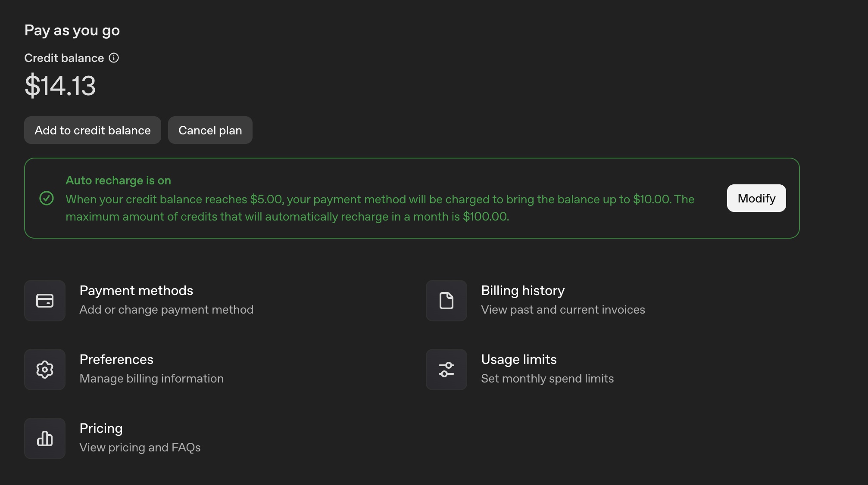Open the Usage limits title link
Screen dimensions: 868x485
point(518,360)
